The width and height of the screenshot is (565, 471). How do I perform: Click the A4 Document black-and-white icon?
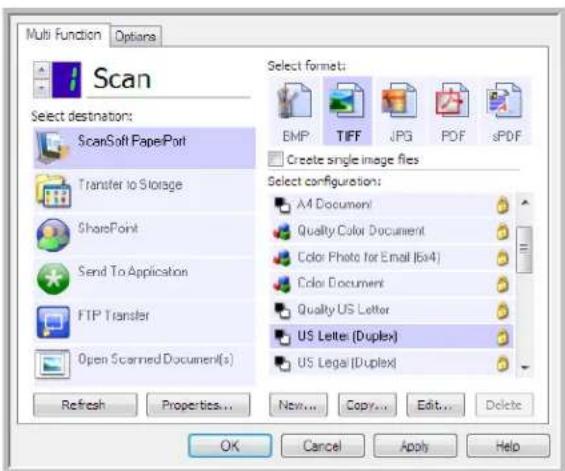pos(282,205)
